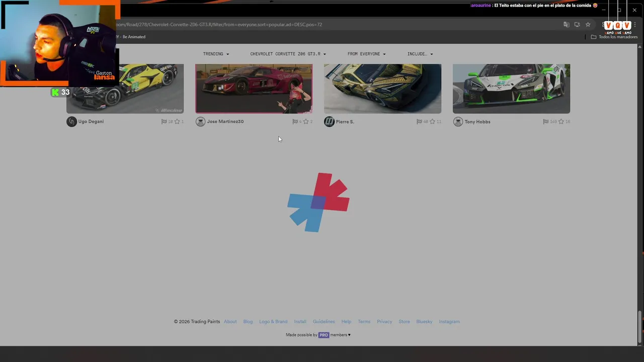Click the 149 race count on Tony Hobbs' paint
This screenshot has height=362, width=644.
[553, 122]
